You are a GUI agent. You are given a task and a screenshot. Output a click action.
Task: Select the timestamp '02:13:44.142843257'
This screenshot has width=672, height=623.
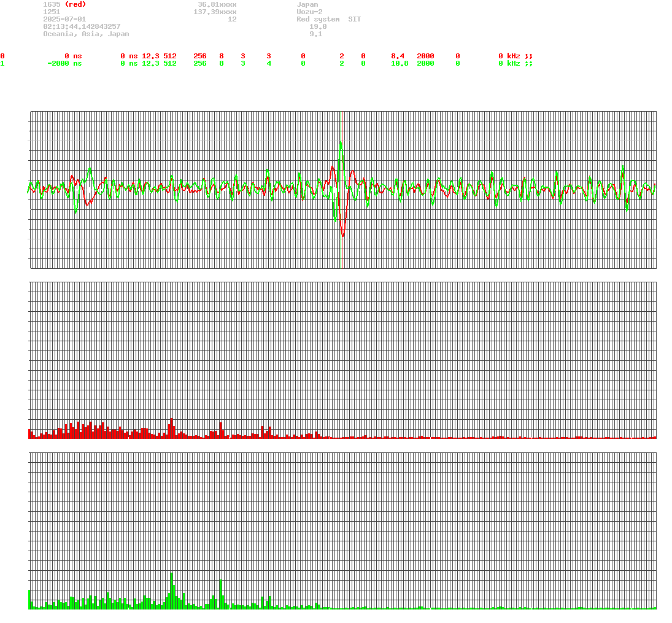coord(82,26)
